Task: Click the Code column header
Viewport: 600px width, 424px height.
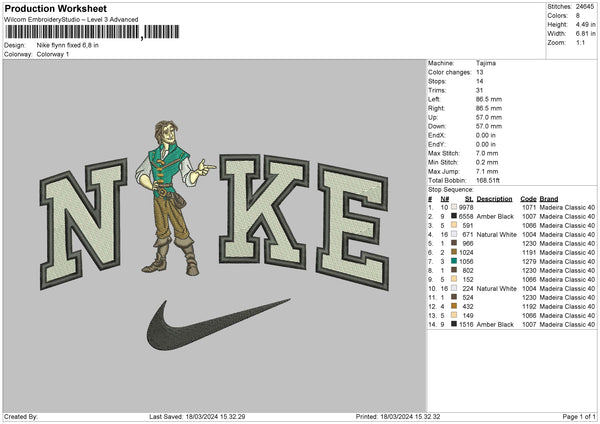Action: pos(528,198)
